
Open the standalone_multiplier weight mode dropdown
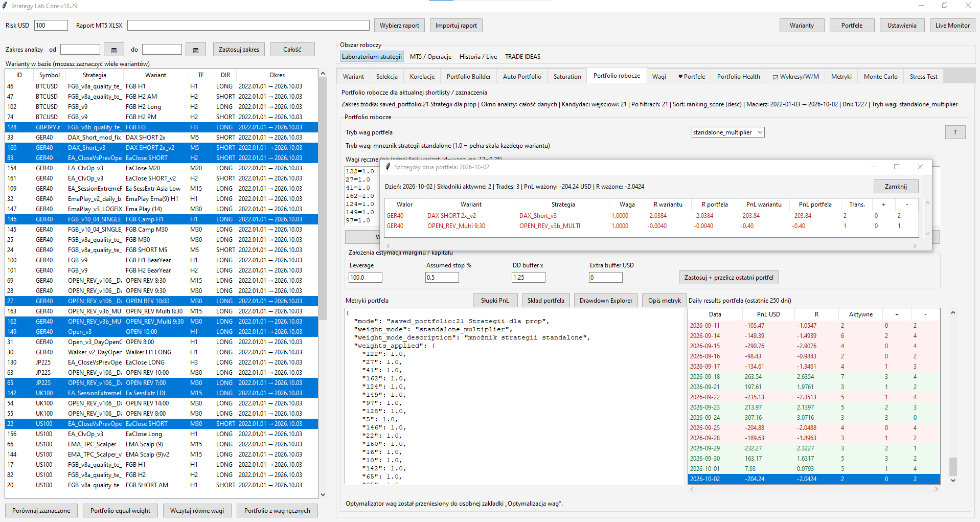(x=728, y=132)
